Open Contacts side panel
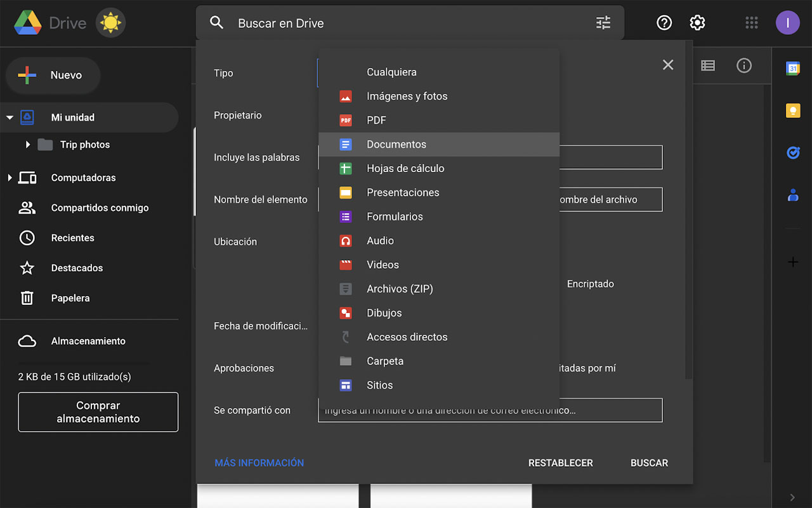The image size is (812, 508). [793, 195]
